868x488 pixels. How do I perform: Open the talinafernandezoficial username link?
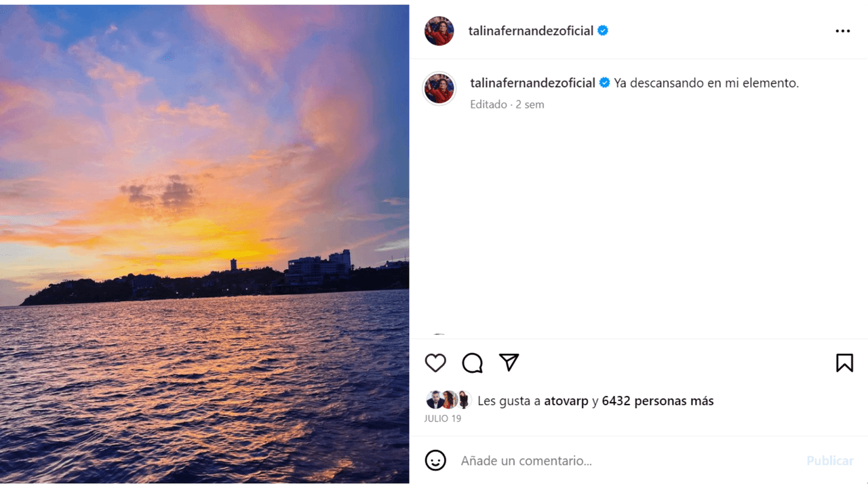(x=532, y=30)
